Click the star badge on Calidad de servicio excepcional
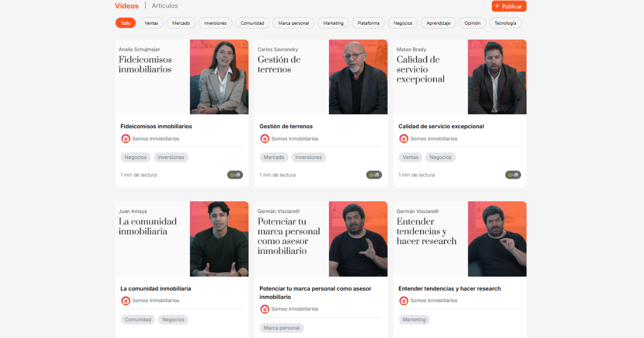644x338 pixels. pyautogui.click(x=513, y=174)
